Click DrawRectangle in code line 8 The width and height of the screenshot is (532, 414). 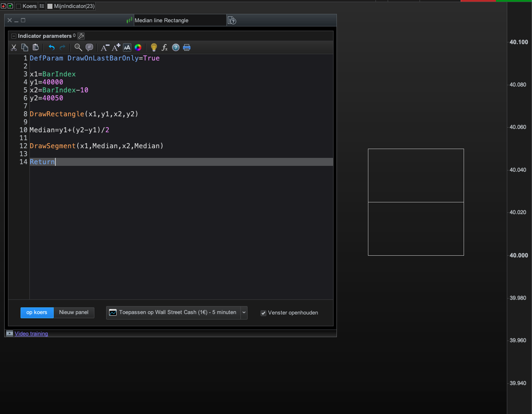(x=57, y=114)
